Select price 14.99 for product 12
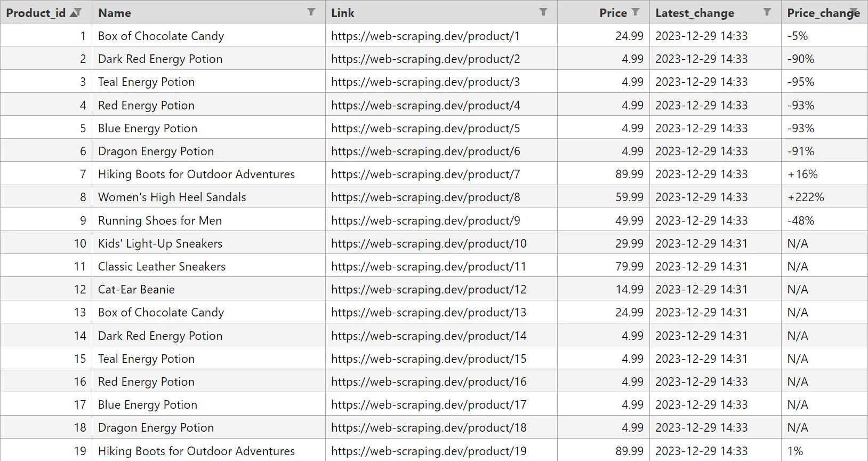868x461 pixels. 604,289
